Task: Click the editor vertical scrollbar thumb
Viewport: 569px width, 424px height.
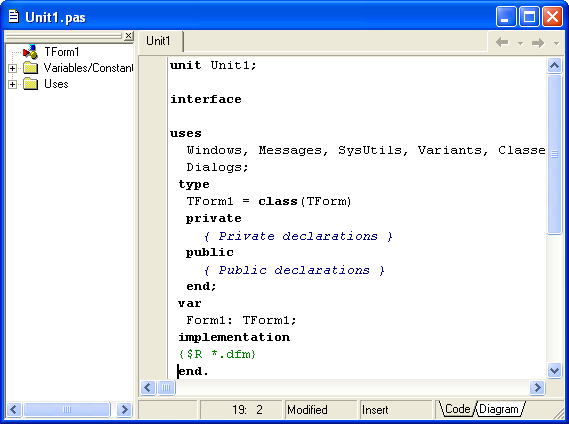Action: tap(554, 154)
